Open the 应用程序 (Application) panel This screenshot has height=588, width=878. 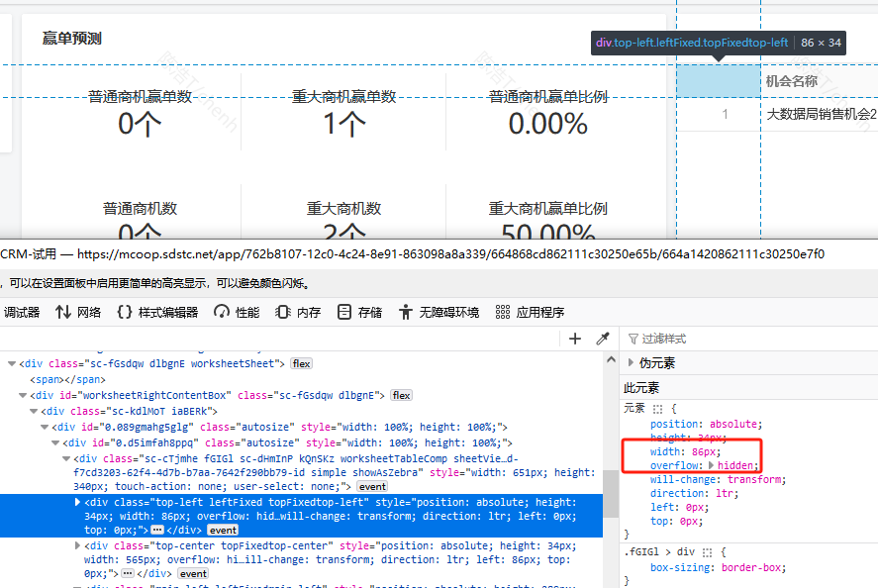(530, 312)
